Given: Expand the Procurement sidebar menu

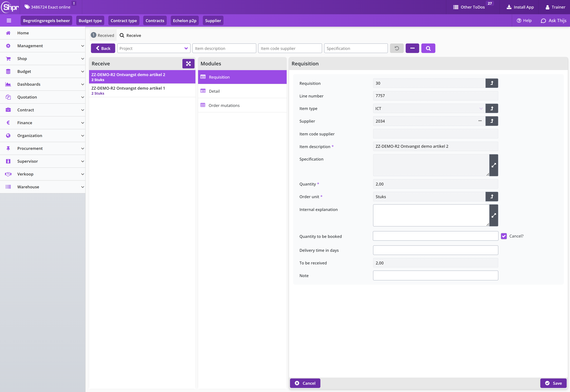Looking at the screenshot, I should pyautogui.click(x=43, y=148).
